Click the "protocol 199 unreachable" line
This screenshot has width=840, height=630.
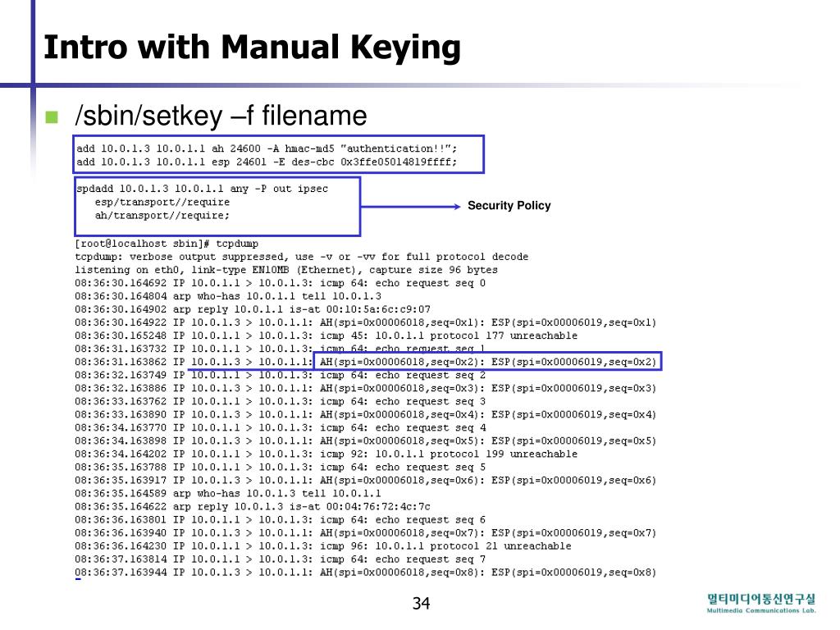[326, 454]
